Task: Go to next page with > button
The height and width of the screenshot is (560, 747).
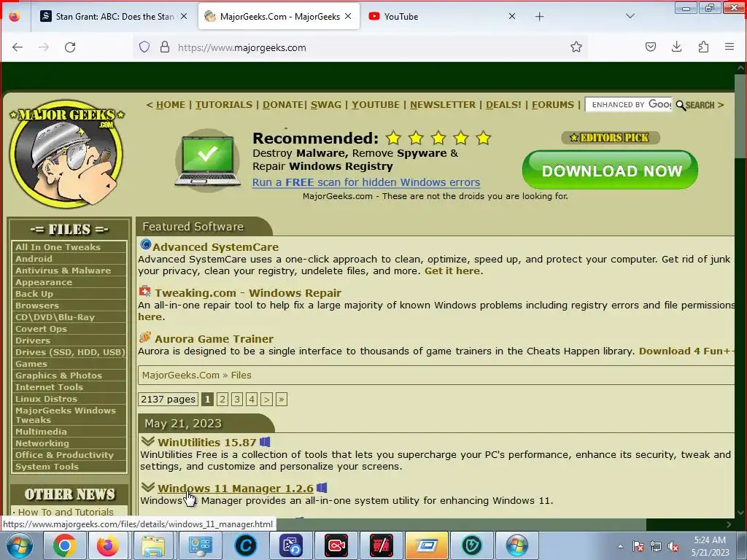Action: click(x=266, y=399)
